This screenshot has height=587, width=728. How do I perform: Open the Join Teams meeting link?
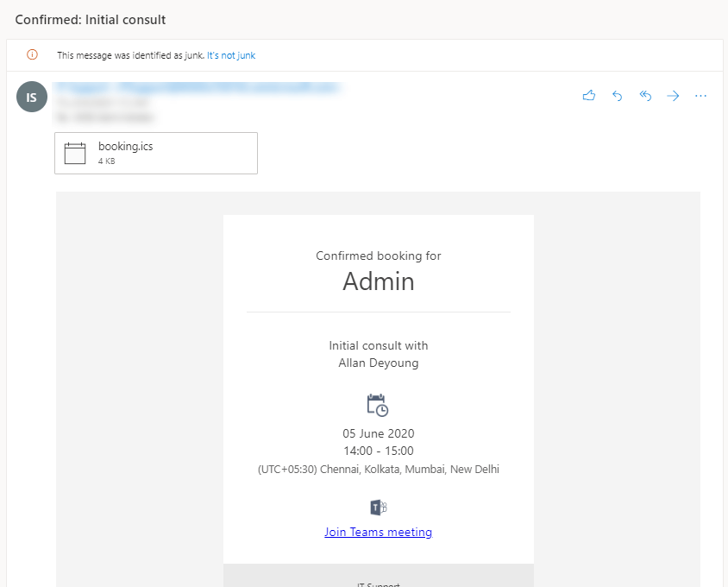point(378,532)
